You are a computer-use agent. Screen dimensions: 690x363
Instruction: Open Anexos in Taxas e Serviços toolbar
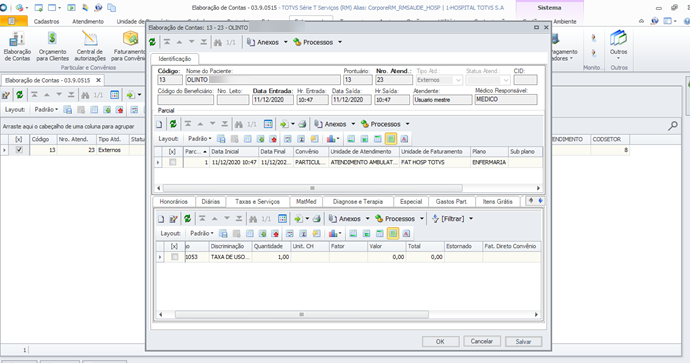pyautogui.click(x=349, y=219)
